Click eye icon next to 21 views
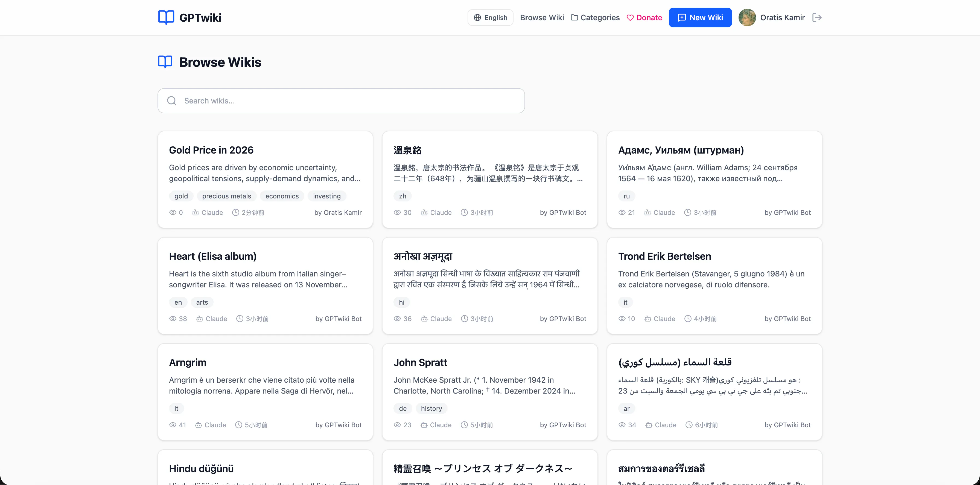980x485 pixels. coord(622,212)
